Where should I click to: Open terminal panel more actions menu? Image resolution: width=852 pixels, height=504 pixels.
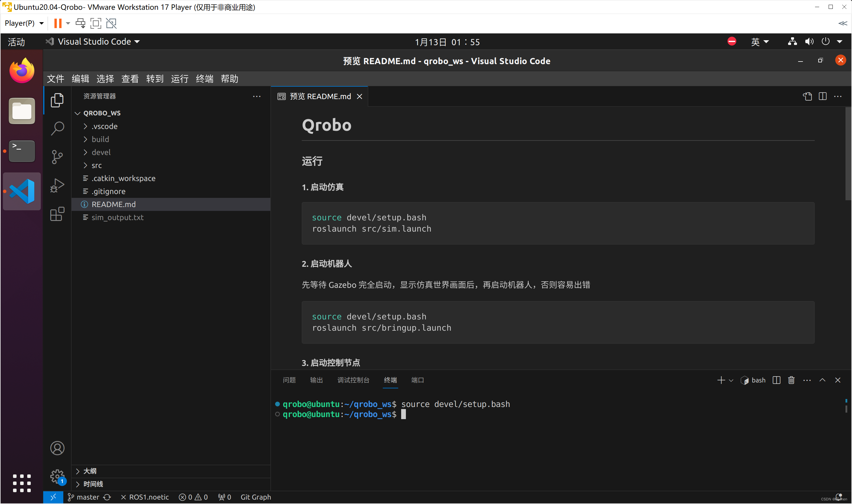click(x=807, y=380)
